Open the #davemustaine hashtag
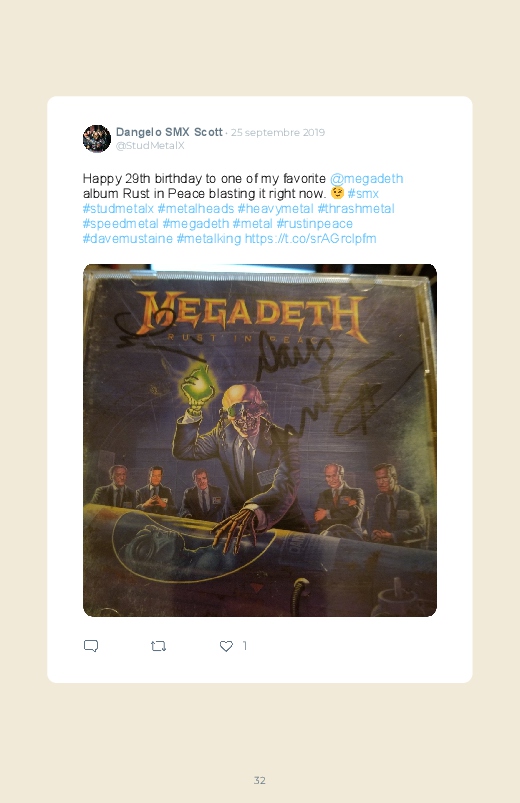This screenshot has height=803, width=520. pos(128,239)
